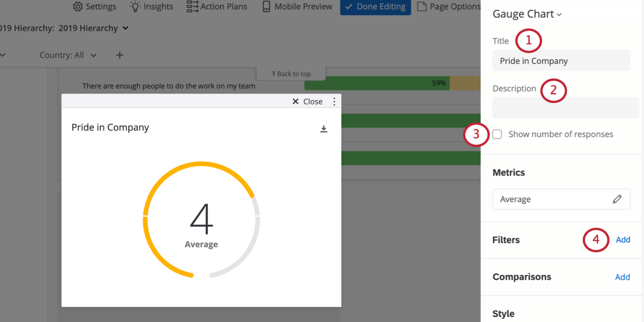Edit the Average metric with the pencil icon

click(618, 199)
